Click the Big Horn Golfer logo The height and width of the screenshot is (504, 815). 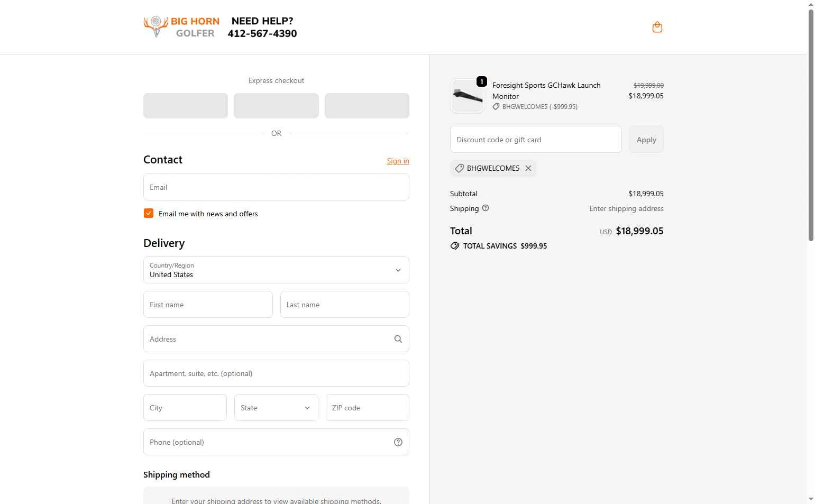(181, 27)
